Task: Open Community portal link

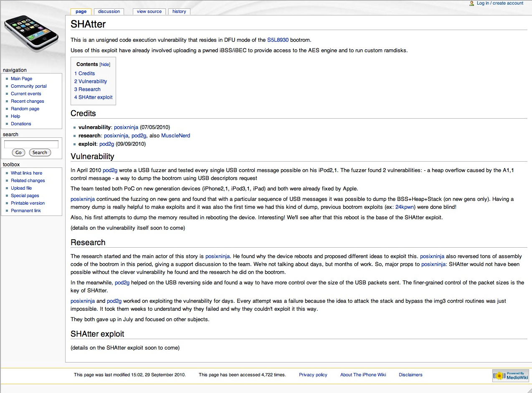Action: (x=29, y=86)
